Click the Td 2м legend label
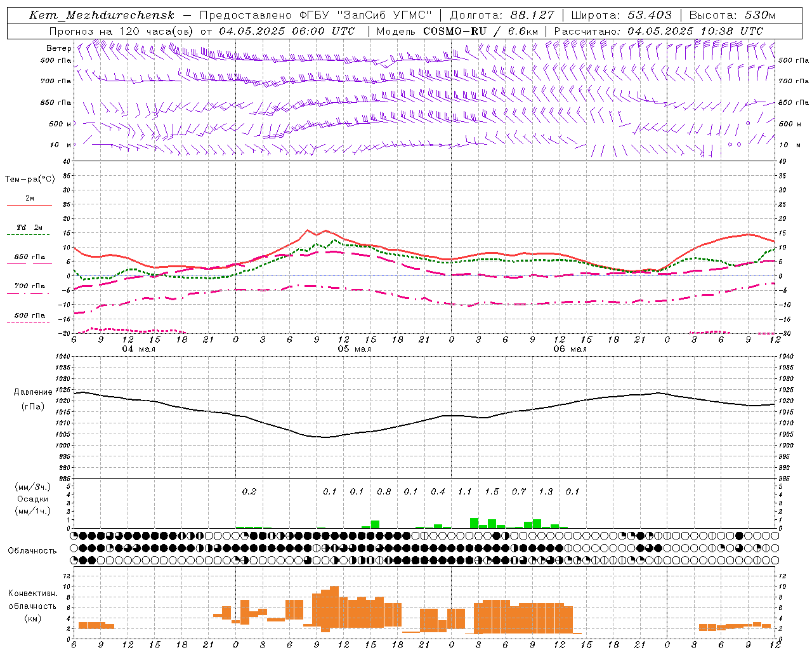The width and height of the screenshot is (812, 650). [x=30, y=227]
